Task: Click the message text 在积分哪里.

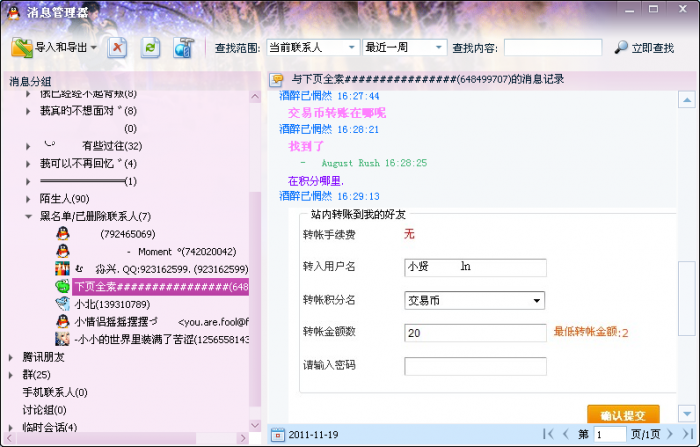Action: 316,181
